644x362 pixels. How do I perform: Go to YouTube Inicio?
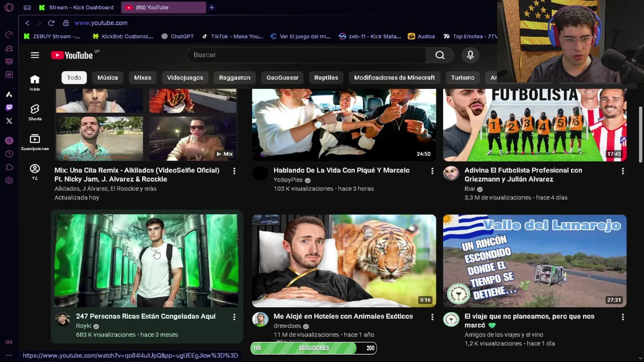35,83
